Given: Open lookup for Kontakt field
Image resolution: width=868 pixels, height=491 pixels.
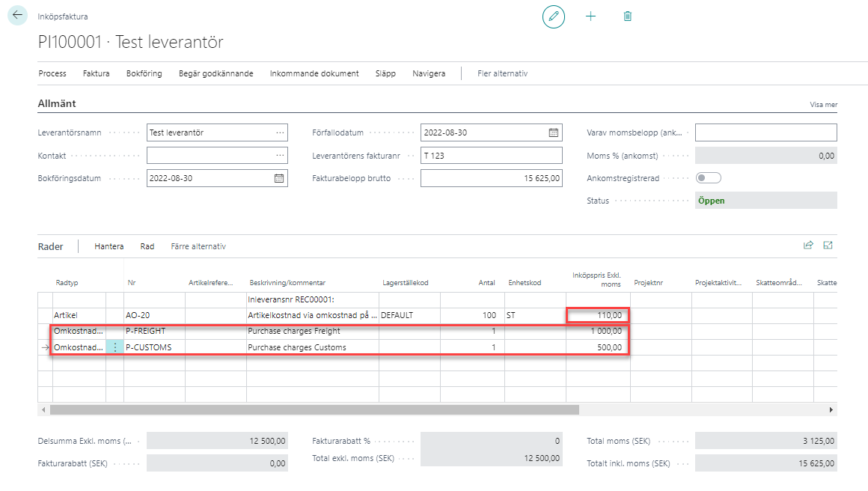Looking at the screenshot, I should 280,156.
